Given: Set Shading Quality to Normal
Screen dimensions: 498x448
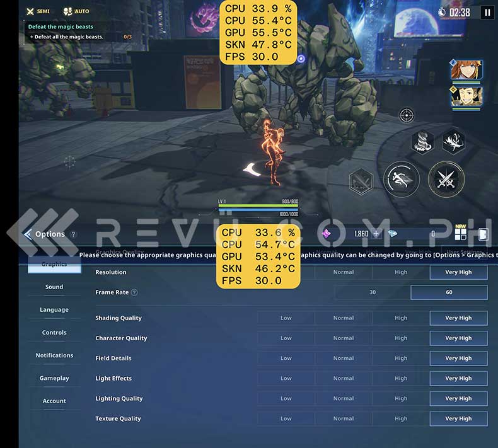Looking at the screenshot, I should (344, 318).
